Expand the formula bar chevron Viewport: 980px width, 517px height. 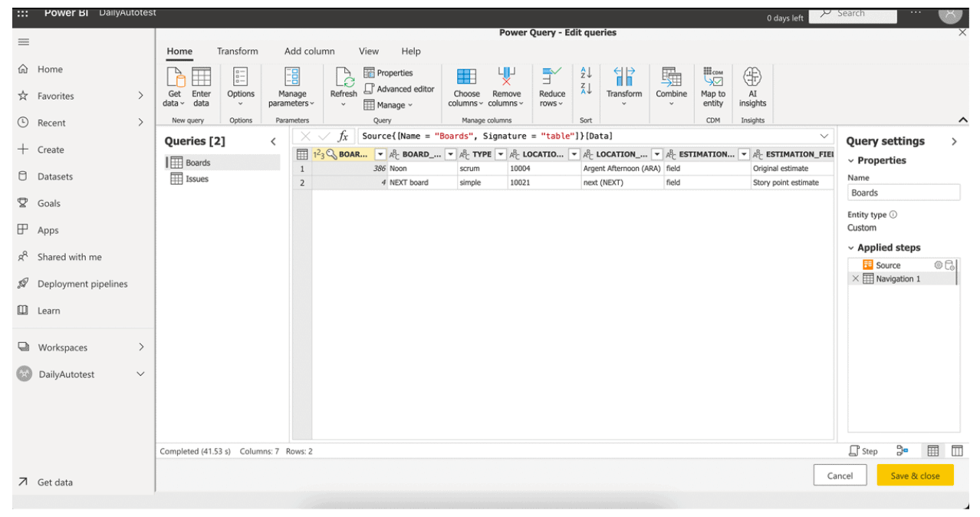pos(825,136)
